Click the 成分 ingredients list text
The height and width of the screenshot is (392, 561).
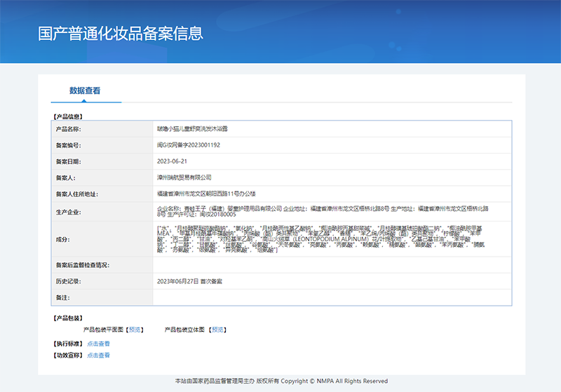click(x=330, y=239)
